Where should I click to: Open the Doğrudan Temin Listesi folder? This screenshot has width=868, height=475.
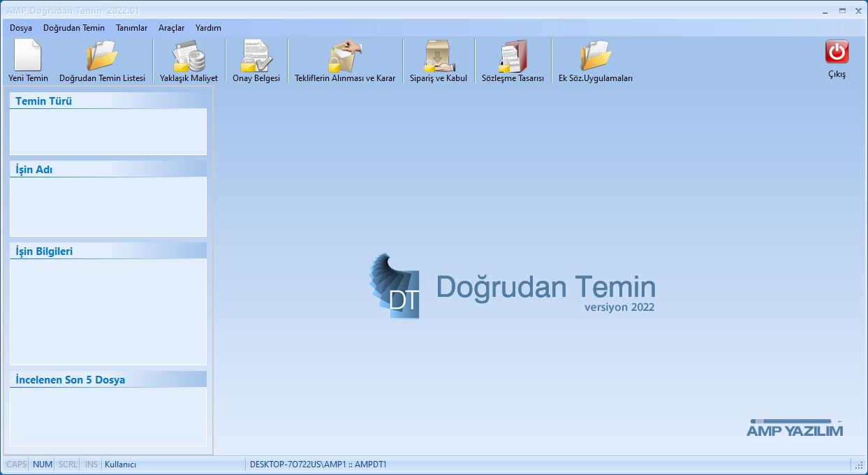tap(102, 61)
